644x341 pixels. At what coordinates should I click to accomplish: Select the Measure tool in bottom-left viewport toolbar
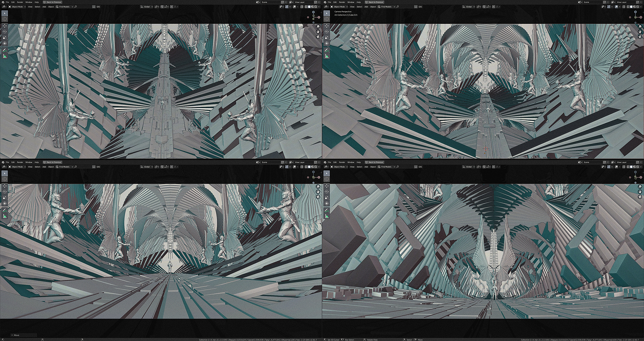(x=5, y=216)
